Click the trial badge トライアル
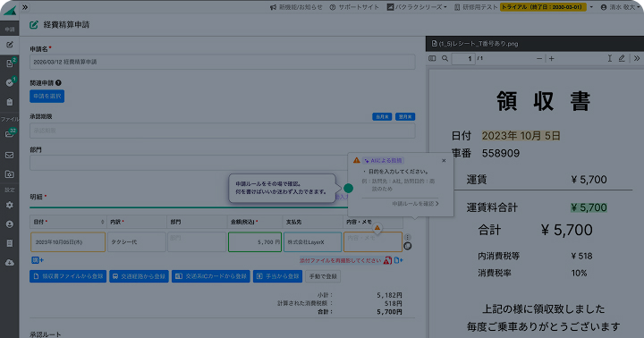This screenshot has width=644, height=338. pyautogui.click(x=543, y=7)
